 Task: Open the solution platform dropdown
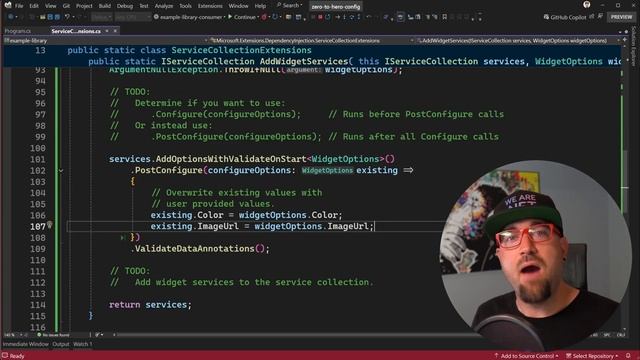coord(133,17)
